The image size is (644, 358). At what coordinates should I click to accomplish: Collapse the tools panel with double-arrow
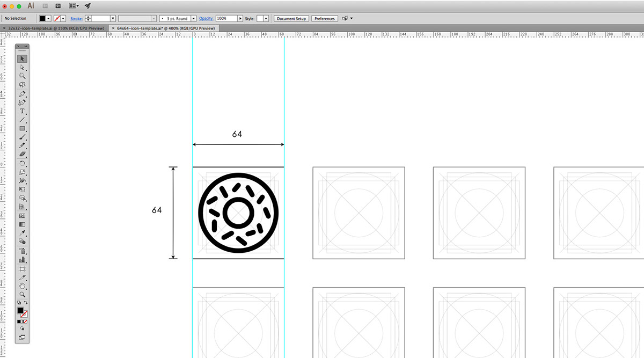(x=26, y=46)
